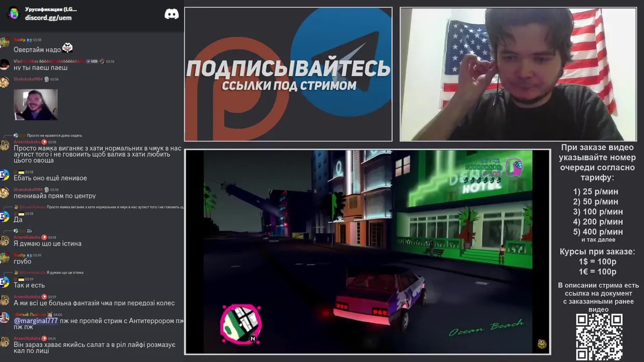Click the message about 'фантазія чма при передозі колес'
The height and width of the screenshot is (362, 644).
pos(94,303)
